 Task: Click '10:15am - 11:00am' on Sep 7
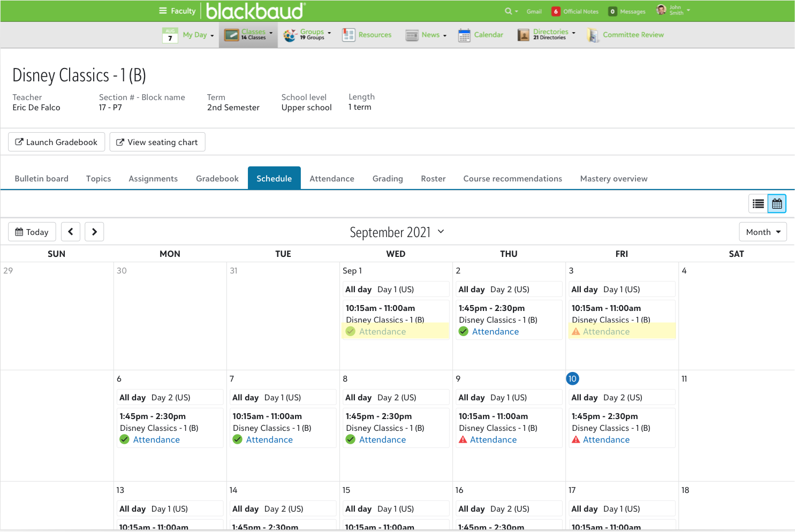click(x=267, y=416)
